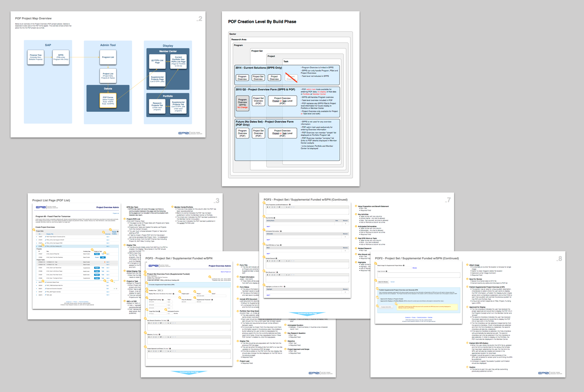Click the SPPS box in SAP column

tap(61, 57)
